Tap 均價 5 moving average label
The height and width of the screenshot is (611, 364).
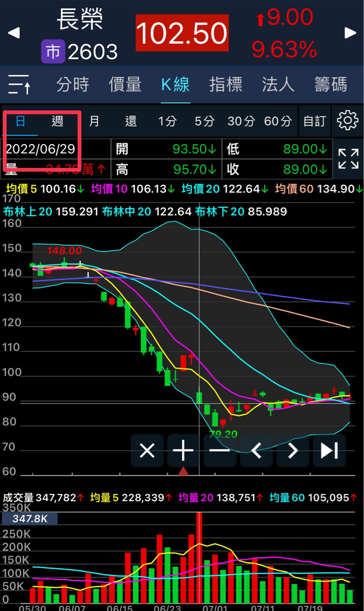pyautogui.click(x=45, y=189)
